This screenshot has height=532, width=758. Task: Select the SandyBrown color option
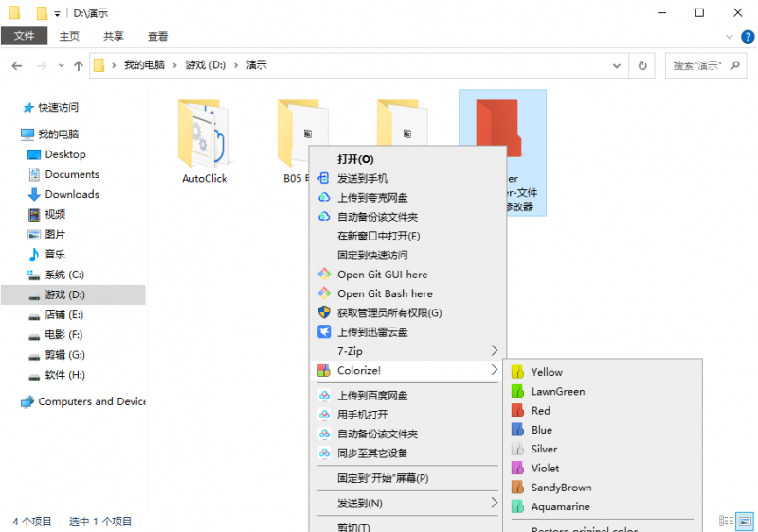coord(603,488)
